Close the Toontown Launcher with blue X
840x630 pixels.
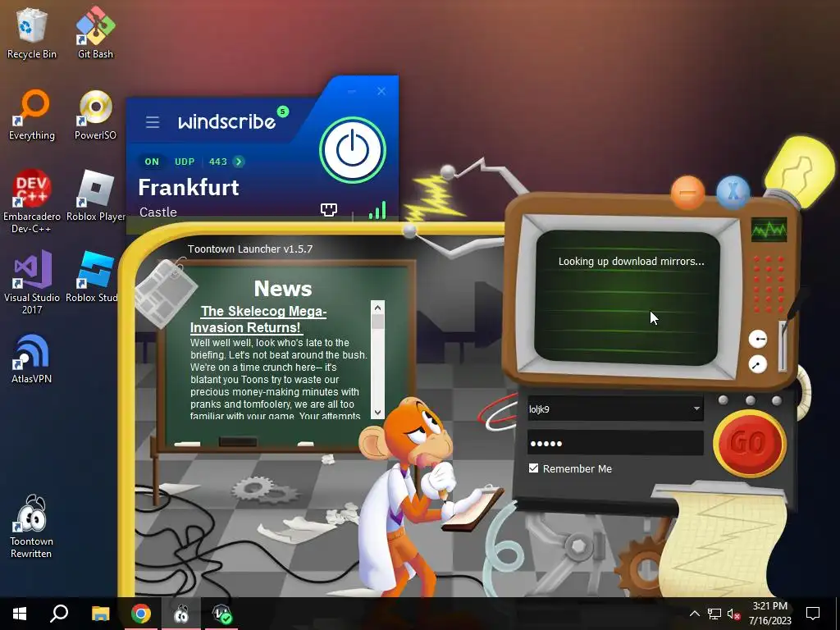click(x=733, y=192)
